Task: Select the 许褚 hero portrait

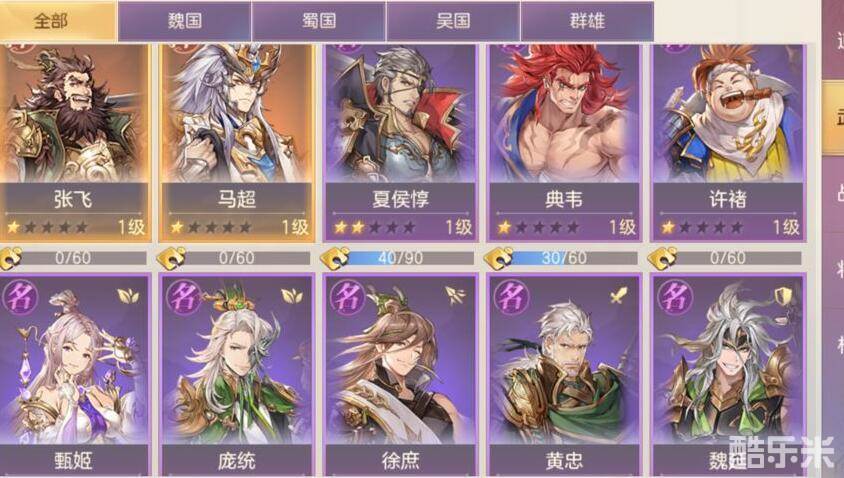Action: (728, 114)
